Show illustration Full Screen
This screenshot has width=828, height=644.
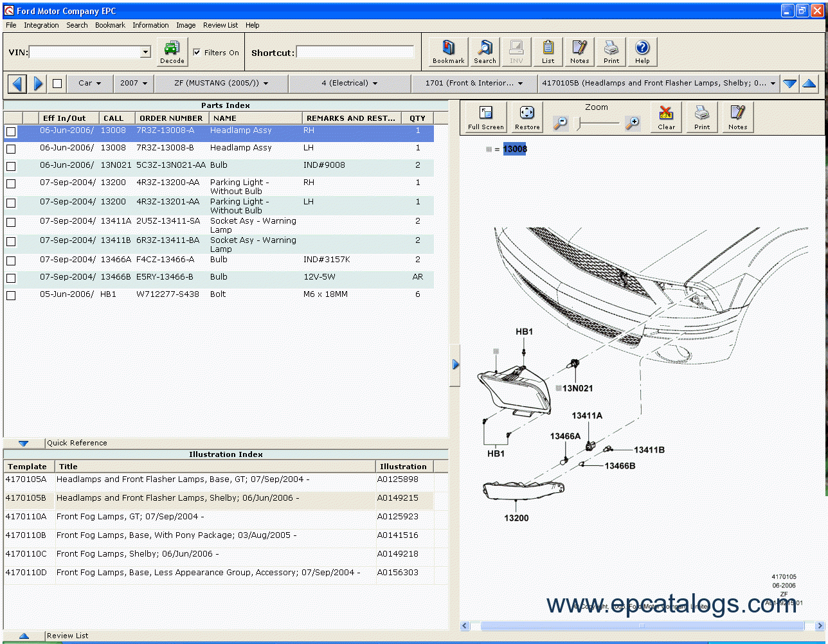pyautogui.click(x=486, y=118)
